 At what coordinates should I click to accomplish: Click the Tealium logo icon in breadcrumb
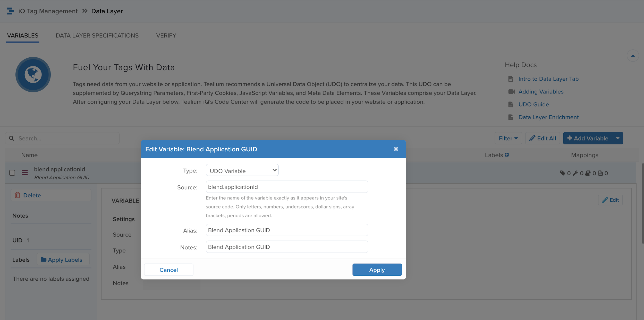(10, 11)
